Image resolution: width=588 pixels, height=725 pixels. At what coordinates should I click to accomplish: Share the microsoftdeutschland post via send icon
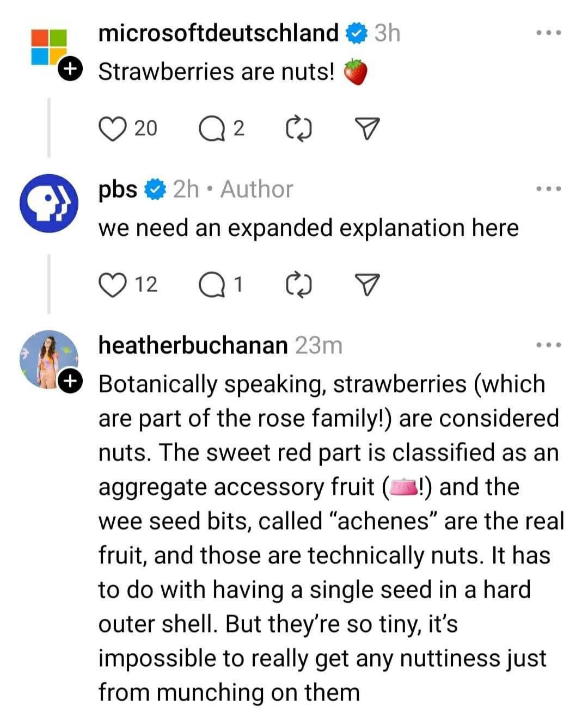367,128
